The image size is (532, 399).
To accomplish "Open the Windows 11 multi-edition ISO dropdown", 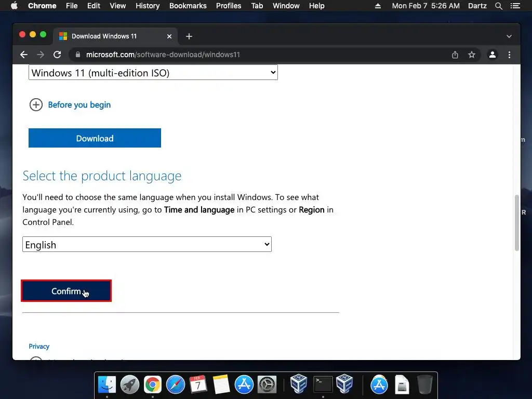I will (x=153, y=73).
